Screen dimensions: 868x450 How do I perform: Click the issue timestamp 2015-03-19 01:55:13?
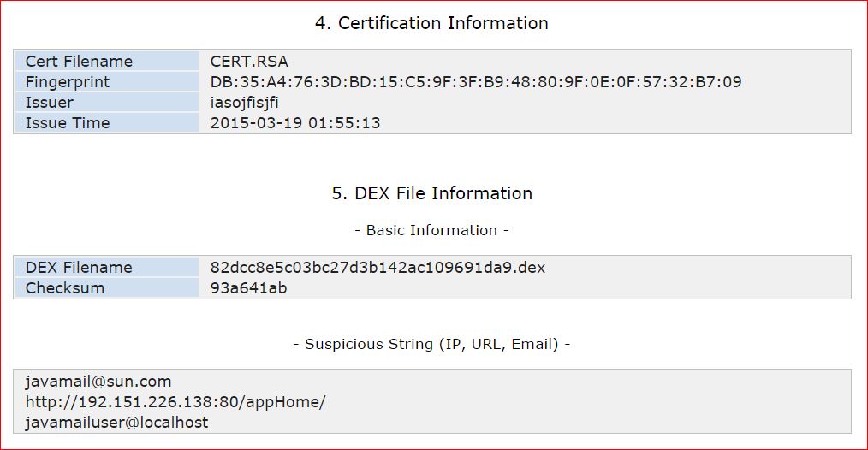295,123
